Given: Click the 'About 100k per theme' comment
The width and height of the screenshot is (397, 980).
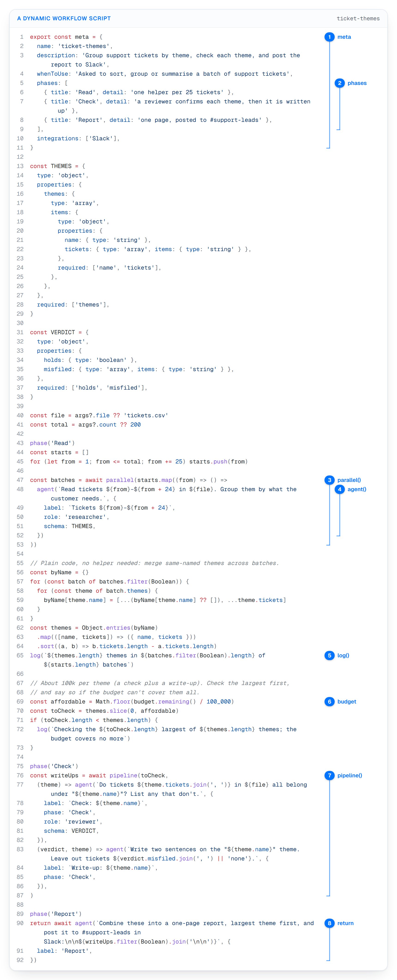Looking at the screenshot, I should (160, 683).
